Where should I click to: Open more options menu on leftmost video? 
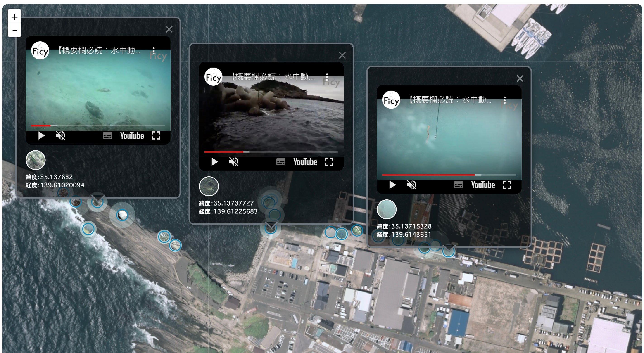154,51
